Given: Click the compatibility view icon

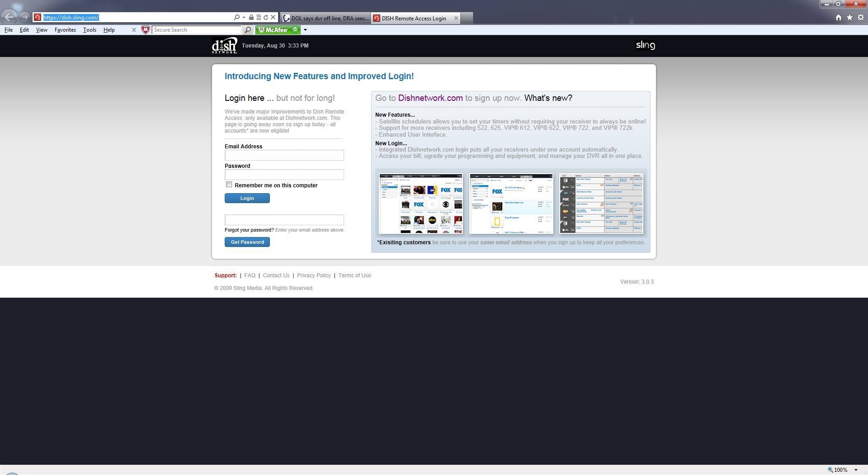Looking at the screenshot, I should coord(259,18).
